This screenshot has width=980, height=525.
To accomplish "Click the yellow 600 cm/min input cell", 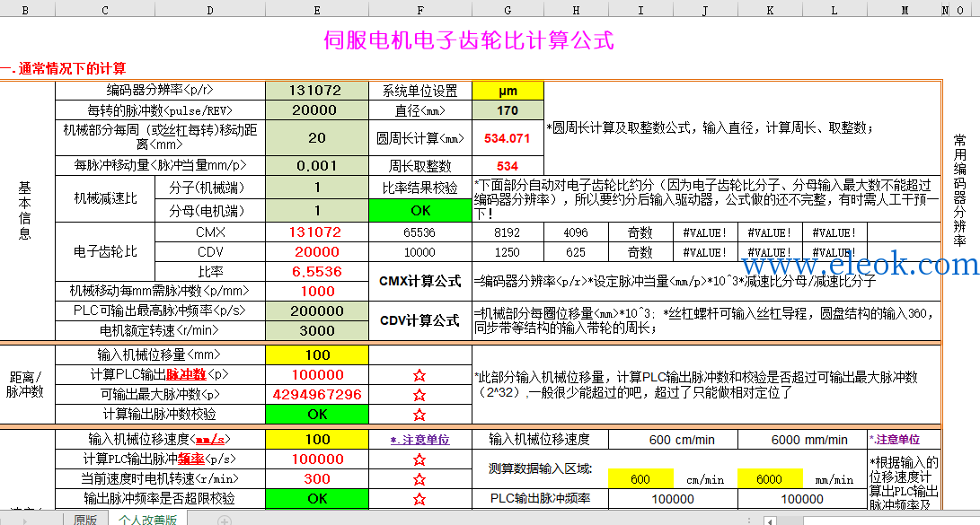I will point(640,479).
